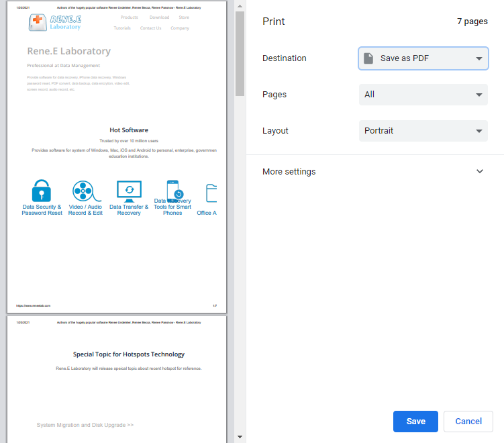Click the Data Security & Password Reset label
Viewport: 504px width, 443px height.
(42, 210)
